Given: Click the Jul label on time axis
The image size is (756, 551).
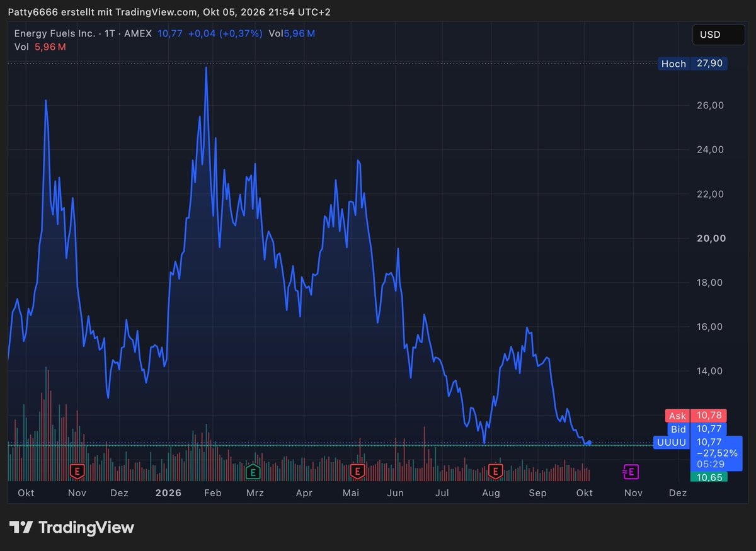Looking at the screenshot, I should click(x=442, y=493).
